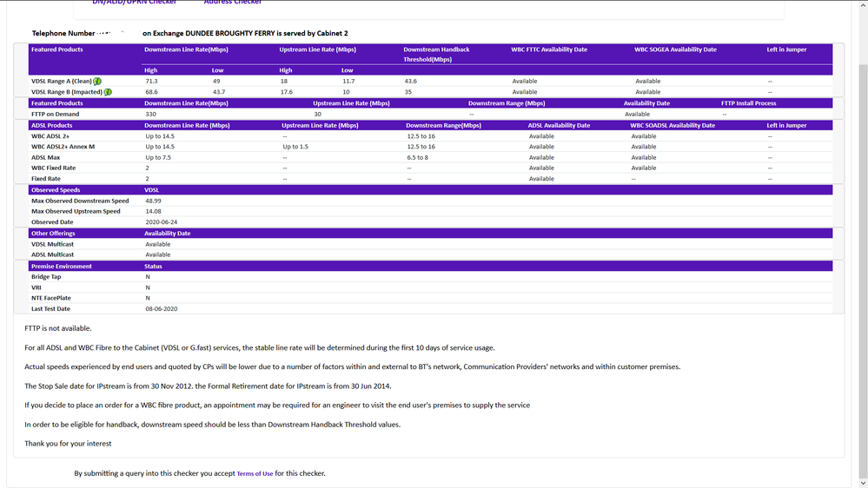Click the Premise Environment section header
868x488 pixels.
coord(62,266)
